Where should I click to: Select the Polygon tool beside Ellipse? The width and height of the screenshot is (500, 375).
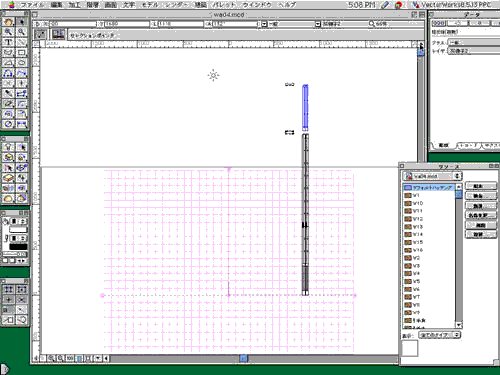click(x=8, y=63)
